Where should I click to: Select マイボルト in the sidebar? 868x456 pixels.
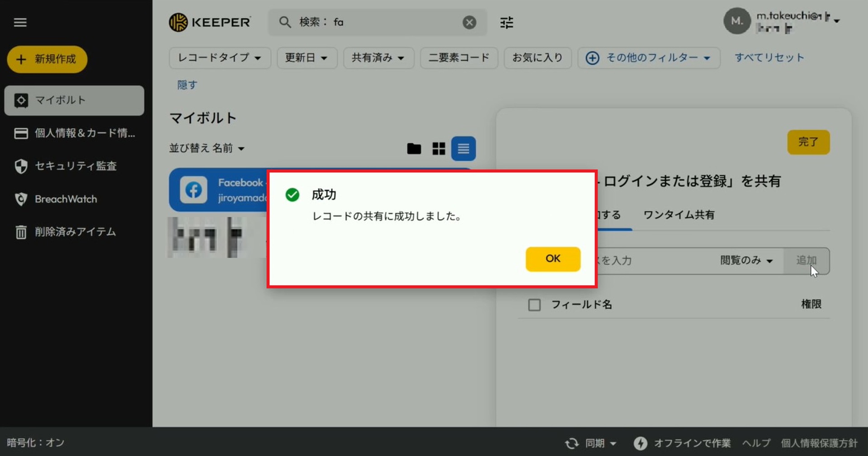tap(74, 100)
